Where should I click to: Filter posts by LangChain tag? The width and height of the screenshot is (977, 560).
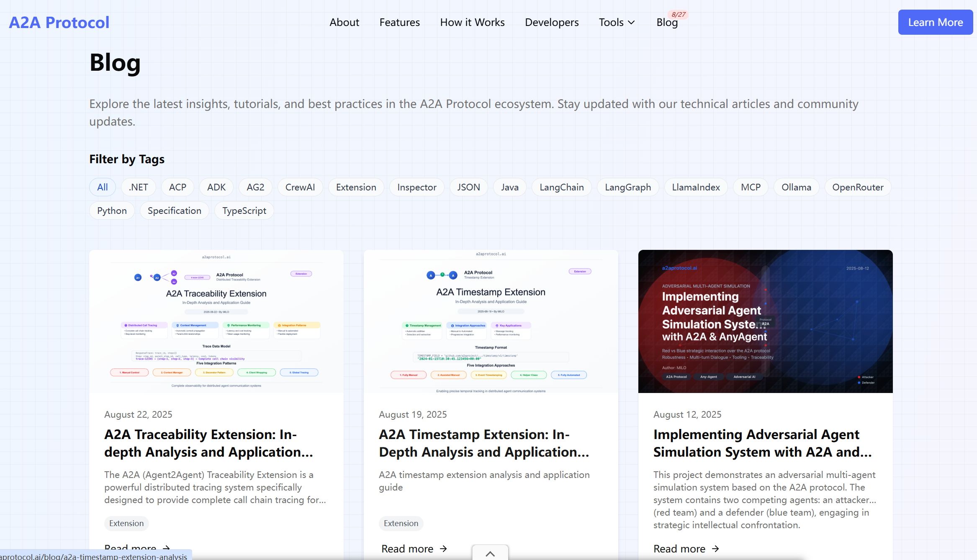562,187
